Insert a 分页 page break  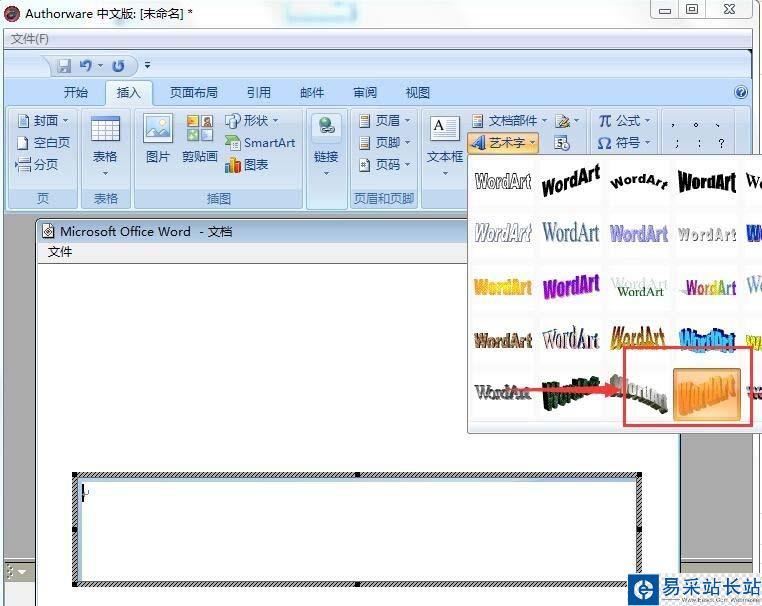point(37,165)
